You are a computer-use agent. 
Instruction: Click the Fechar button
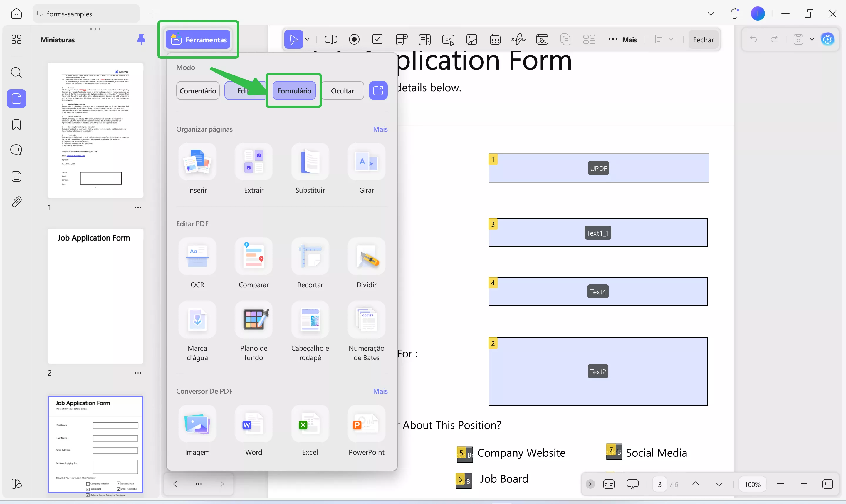(x=703, y=40)
